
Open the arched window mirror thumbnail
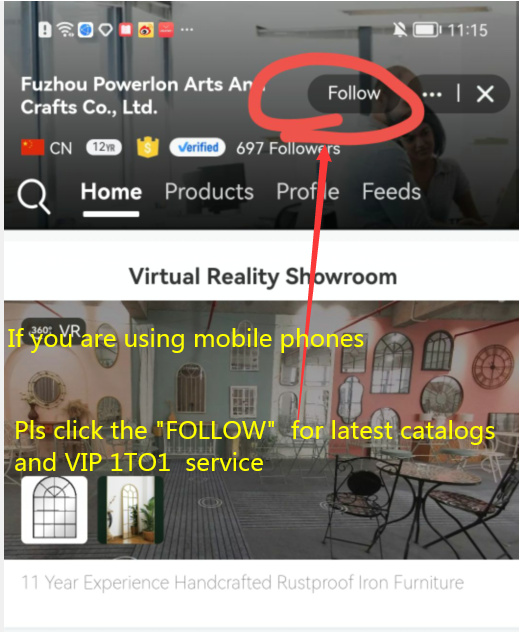coord(54,510)
